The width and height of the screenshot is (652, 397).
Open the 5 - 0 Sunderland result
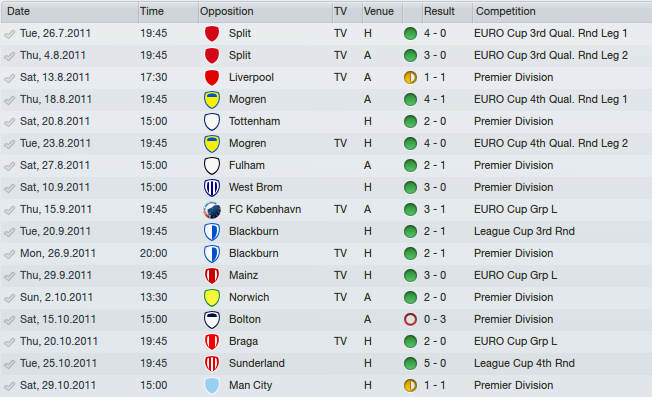click(435, 363)
